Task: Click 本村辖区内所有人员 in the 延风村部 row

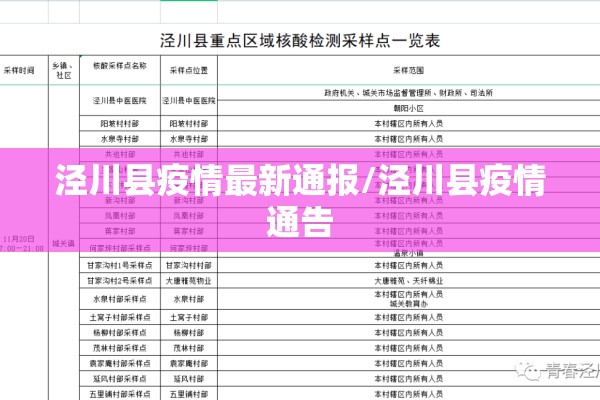Action: 409,379
